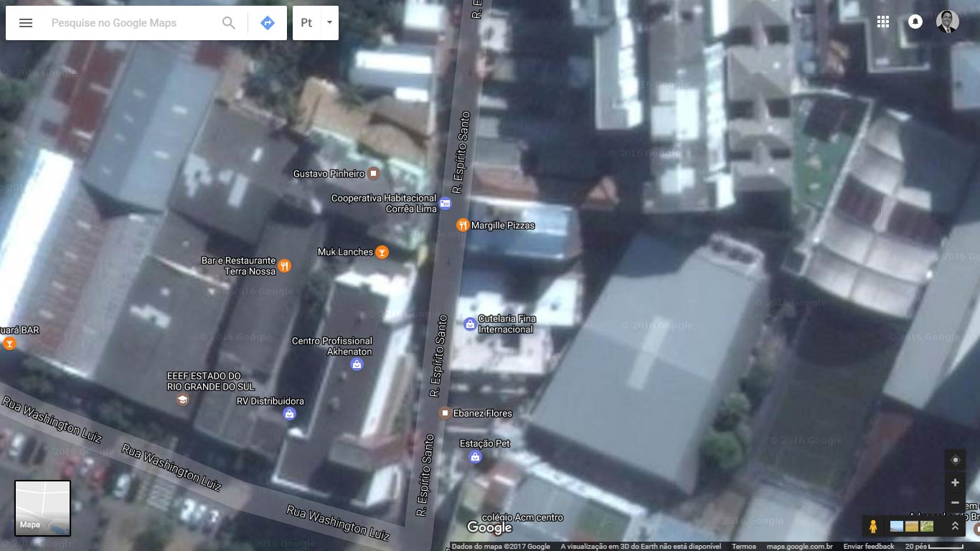This screenshot has width=980, height=551.
Task: Center map on my location
Action: coord(955,460)
